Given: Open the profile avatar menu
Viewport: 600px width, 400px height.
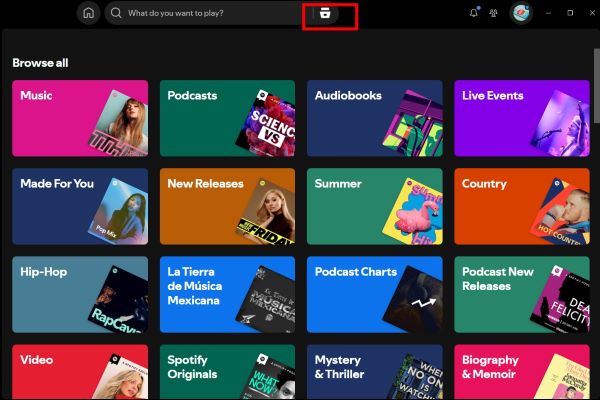Looking at the screenshot, I should [x=521, y=13].
